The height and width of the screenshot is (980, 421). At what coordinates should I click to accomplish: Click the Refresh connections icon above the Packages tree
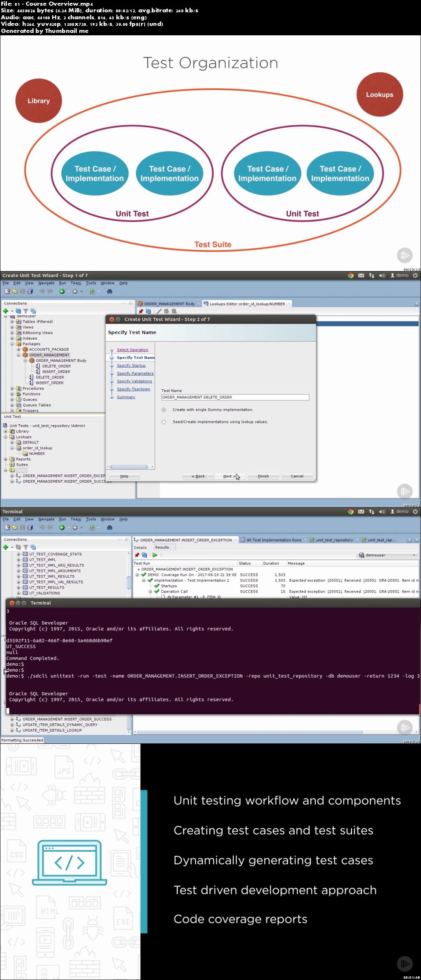[18, 311]
